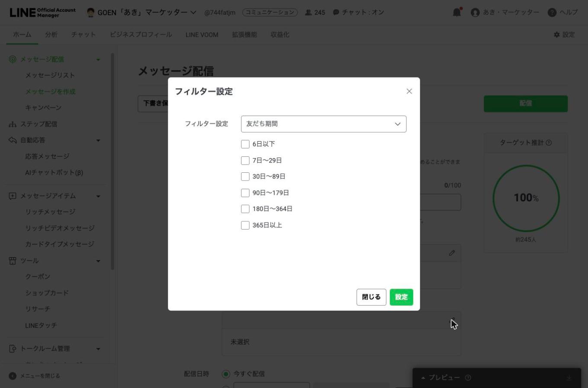Click the account avatar icon in header
The width and height of the screenshot is (588, 388).
pyautogui.click(x=475, y=13)
